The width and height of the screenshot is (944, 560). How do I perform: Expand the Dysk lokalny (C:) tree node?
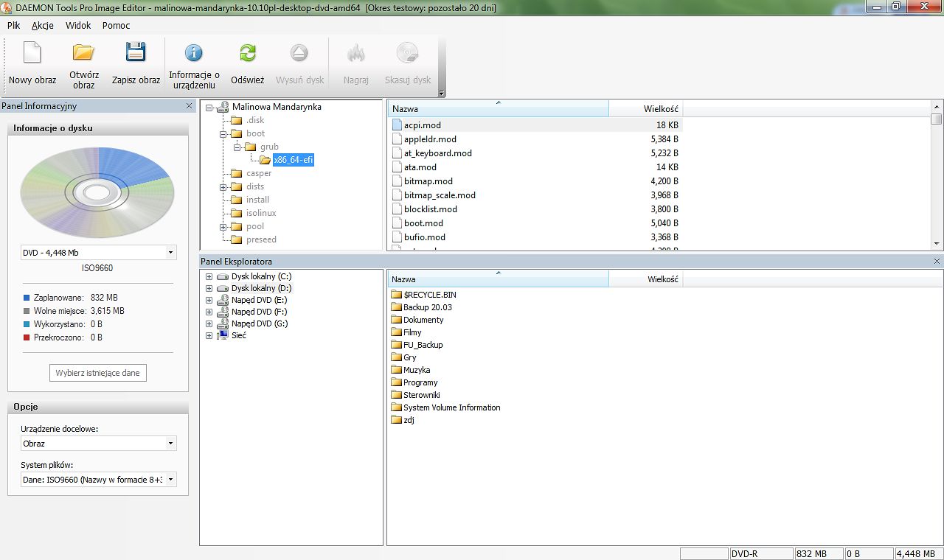coord(209,277)
